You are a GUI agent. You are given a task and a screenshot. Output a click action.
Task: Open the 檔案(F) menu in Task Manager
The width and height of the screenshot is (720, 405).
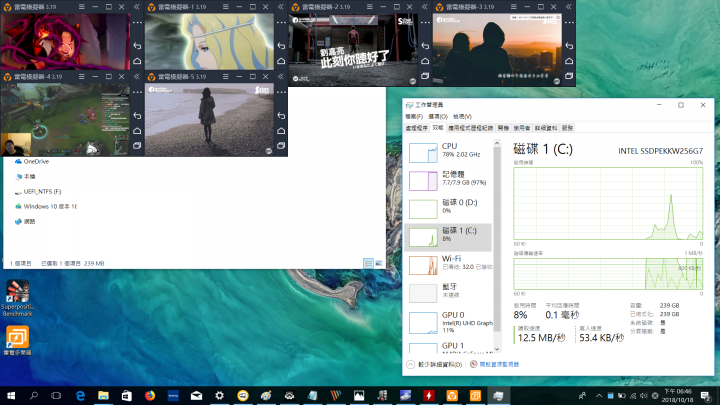pos(414,117)
